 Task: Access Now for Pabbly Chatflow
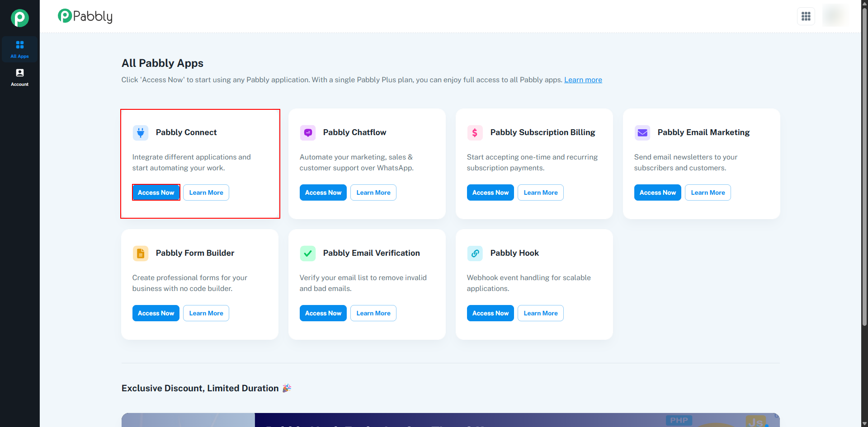[x=323, y=192]
